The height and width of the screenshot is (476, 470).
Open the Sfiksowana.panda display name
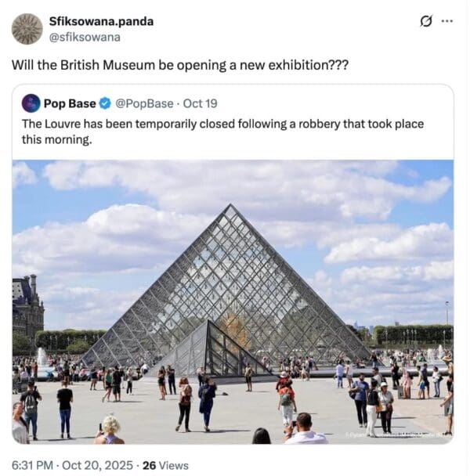click(101, 21)
